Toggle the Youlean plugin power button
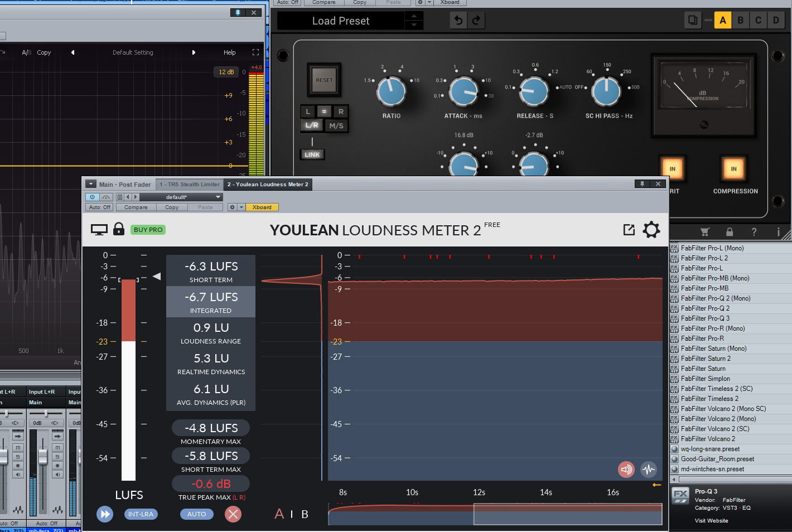The width and height of the screenshot is (792, 532). (92, 197)
